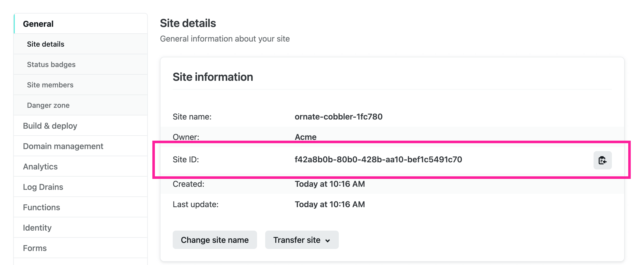Viewport: 644px width, 265px height.
Task: Go to Site members settings
Action: click(x=50, y=85)
